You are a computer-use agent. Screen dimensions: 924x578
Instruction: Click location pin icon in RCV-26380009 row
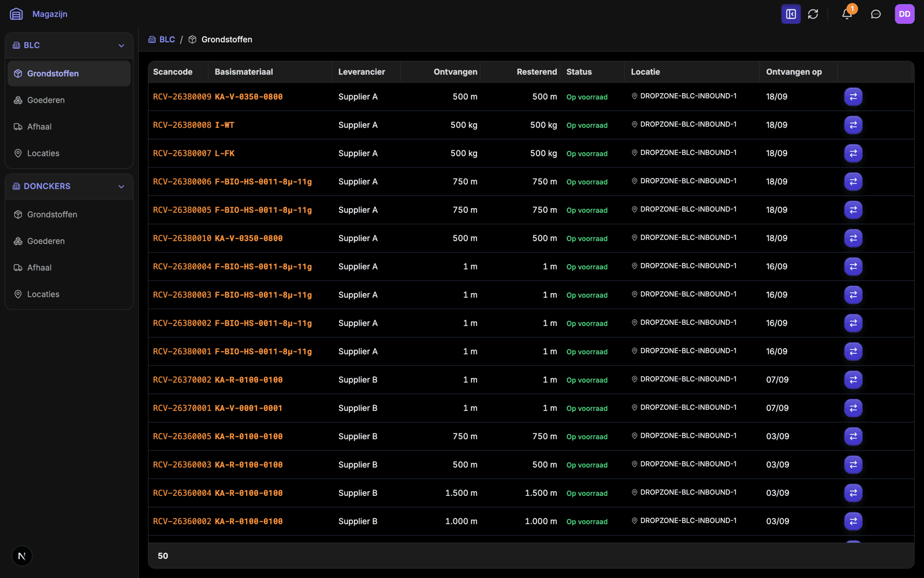(x=634, y=96)
